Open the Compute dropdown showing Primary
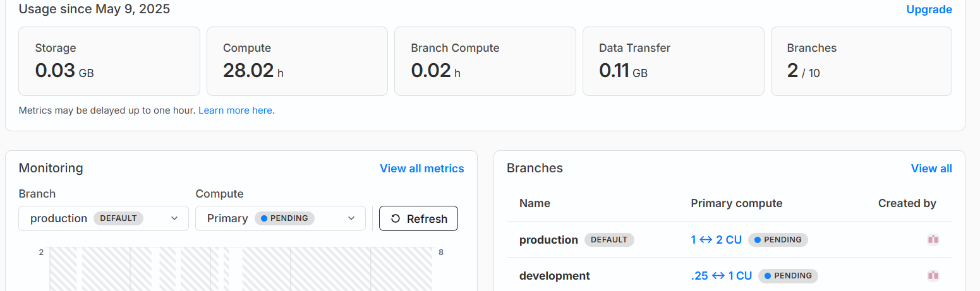The image size is (980, 291). tap(281, 218)
